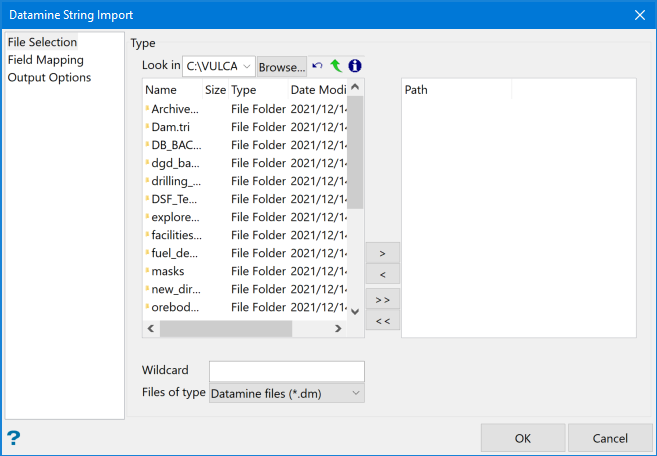Image resolution: width=657 pixels, height=456 pixels.
Task: Click the blue undo/back arrow icon
Action: [x=318, y=66]
